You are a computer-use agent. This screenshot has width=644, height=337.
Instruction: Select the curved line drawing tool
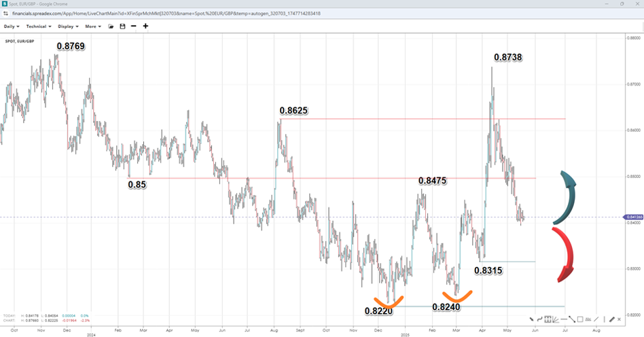click(x=539, y=319)
